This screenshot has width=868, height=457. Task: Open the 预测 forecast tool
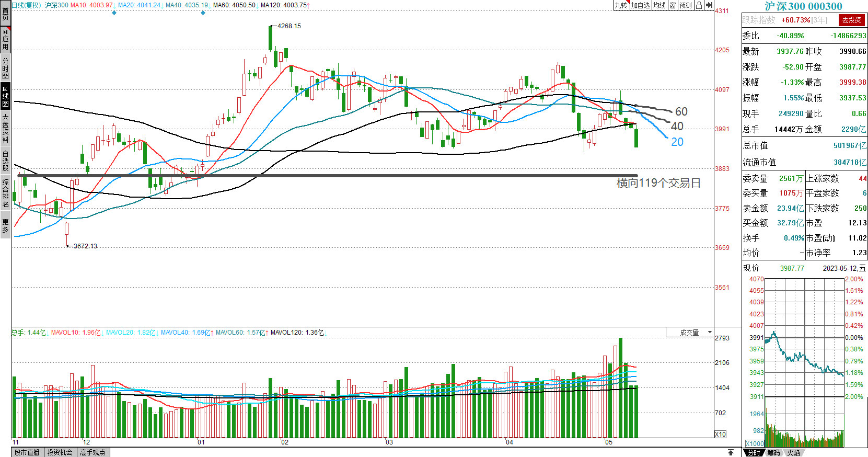point(685,5)
